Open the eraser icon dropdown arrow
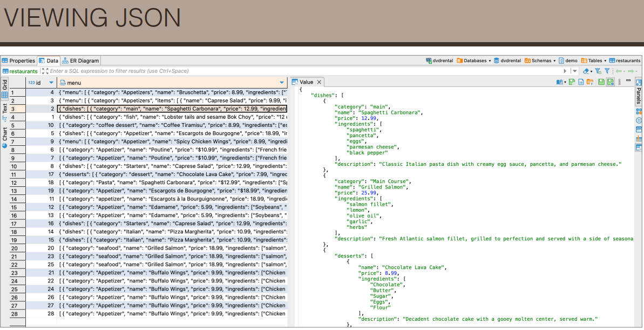This screenshot has width=644, height=330. pyautogui.click(x=591, y=71)
